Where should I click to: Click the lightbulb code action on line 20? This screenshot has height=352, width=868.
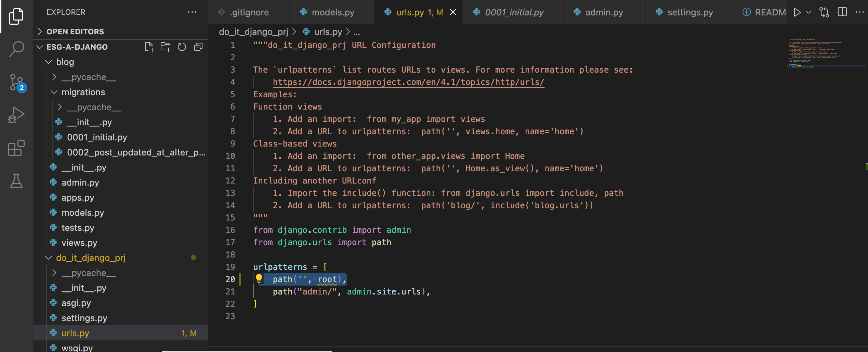click(x=259, y=279)
